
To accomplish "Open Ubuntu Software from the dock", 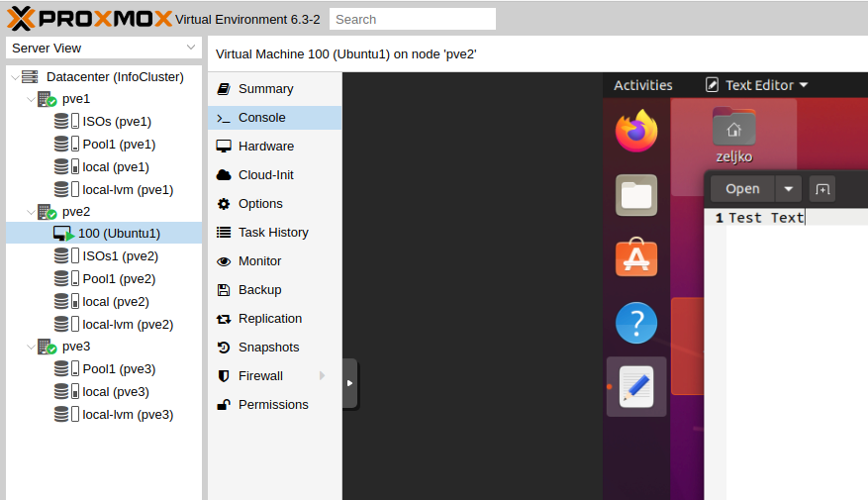I will [636, 257].
